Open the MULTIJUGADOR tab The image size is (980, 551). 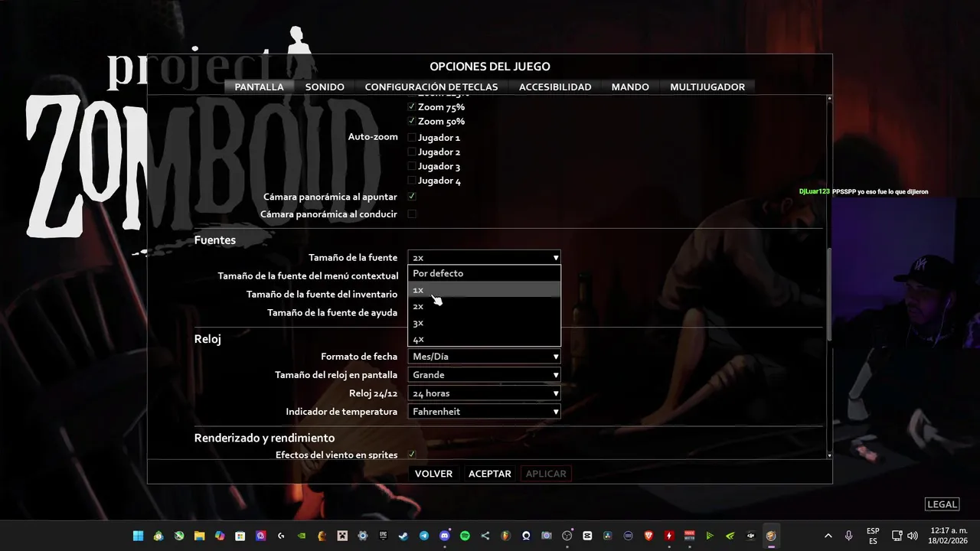[707, 86]
